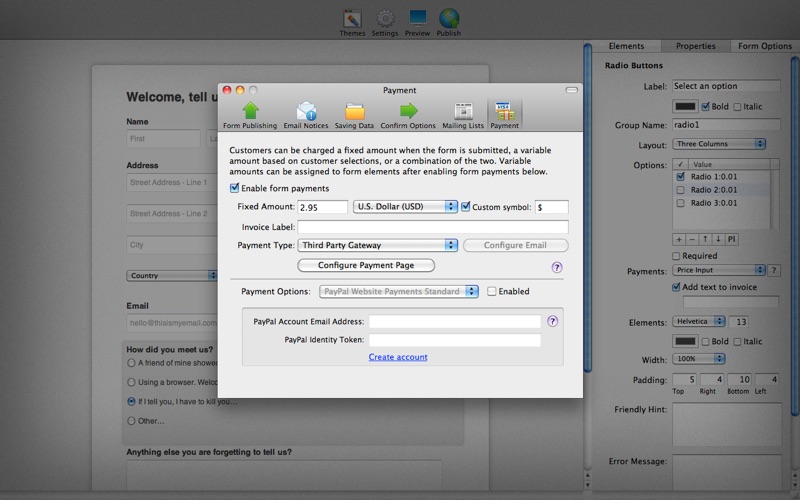Switch to the Form Options tab
Viewport: 800px width, 500px height.
[x=764, y=46]
